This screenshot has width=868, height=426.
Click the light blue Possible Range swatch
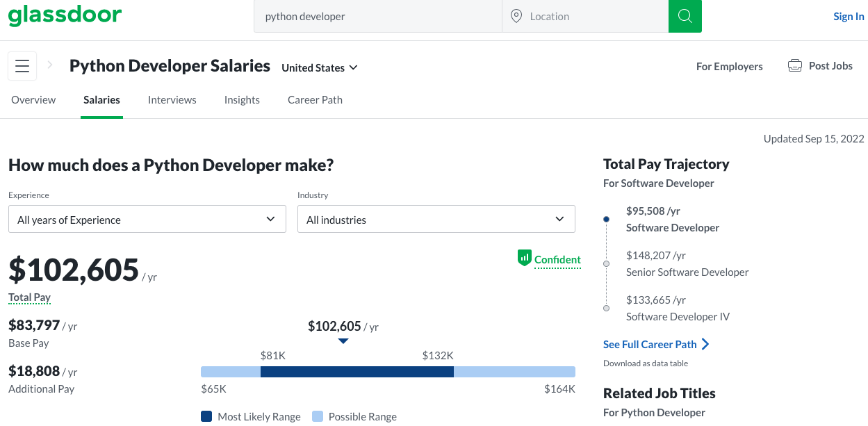point(318,416)
